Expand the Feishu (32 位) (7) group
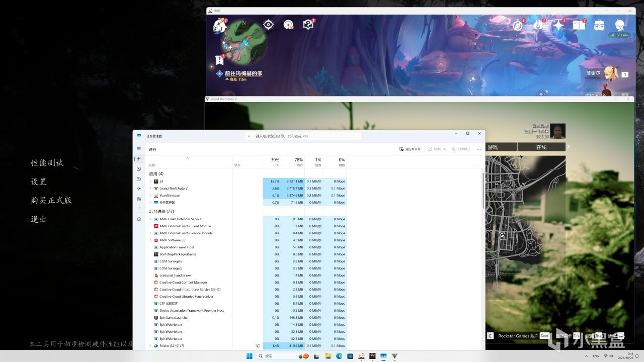Screen dimensions: 644x362 point(150,346)
